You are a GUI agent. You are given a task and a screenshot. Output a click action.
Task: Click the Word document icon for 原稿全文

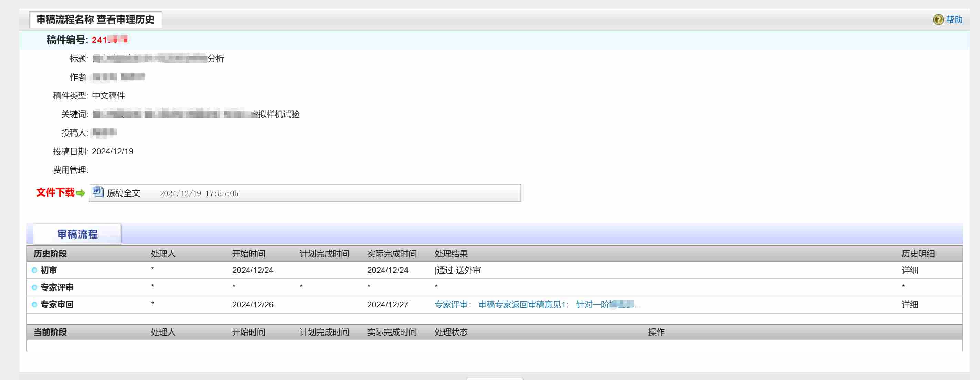pos(98,192)
